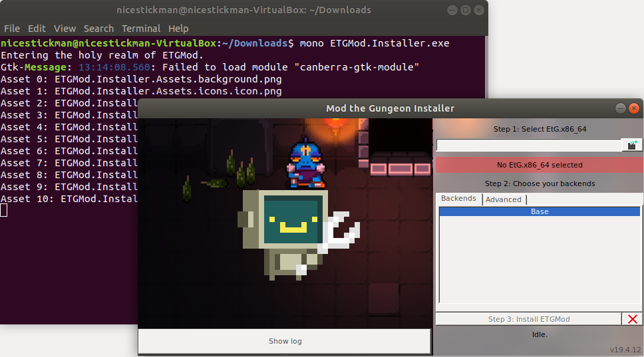The width and height of the screenshot is (644, 357).
Task: Click the robot mascot installer artwork
Action: pyautogui.click(x=298, y=234)
